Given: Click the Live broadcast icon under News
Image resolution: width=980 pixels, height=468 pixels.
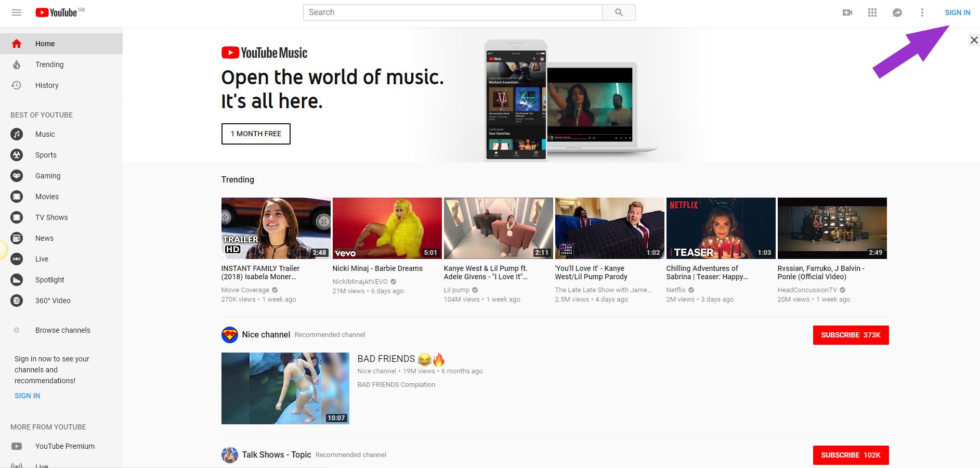Looking at the screenshot, I should pyautogui.click(x=17, y=259).
